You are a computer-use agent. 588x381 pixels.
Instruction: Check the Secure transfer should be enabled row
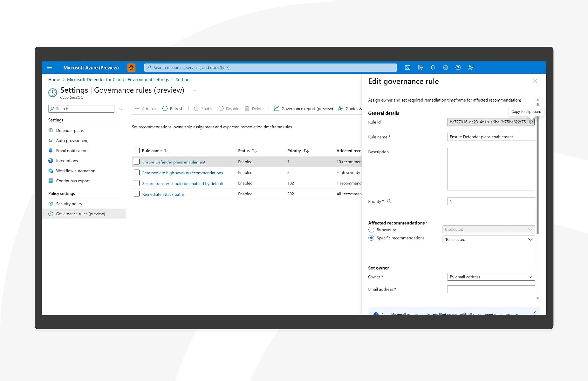[x=137, y=183]
